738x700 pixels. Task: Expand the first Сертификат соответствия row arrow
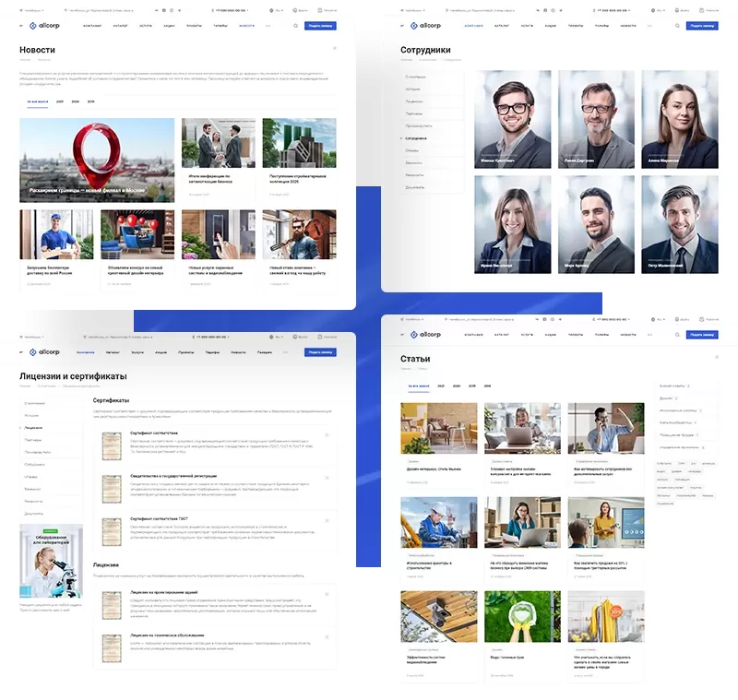click(x=327, y=435)
